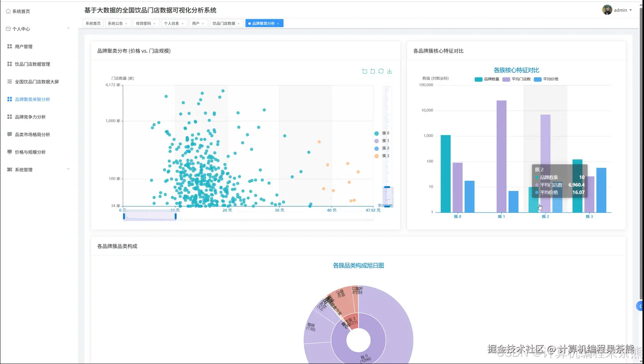
Task: Click the blue side-panel arrow at right edge
Action: tap(640, 306)
